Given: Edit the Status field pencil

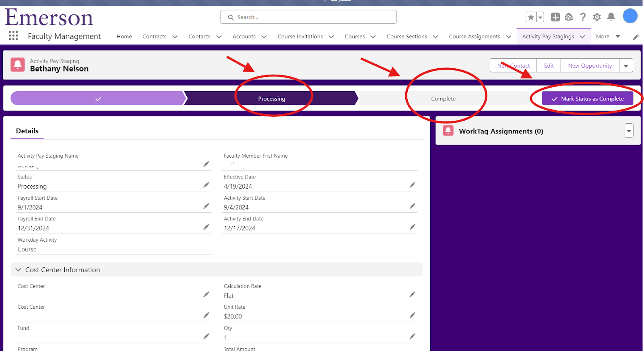Looking at the screenshot, I should tap(206, 185).
